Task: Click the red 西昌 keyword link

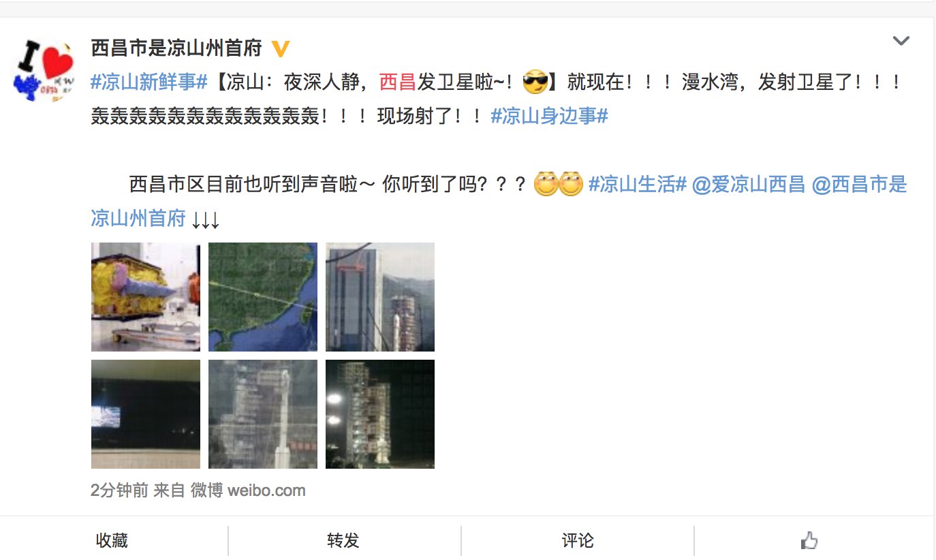Action: pos(397,83)
